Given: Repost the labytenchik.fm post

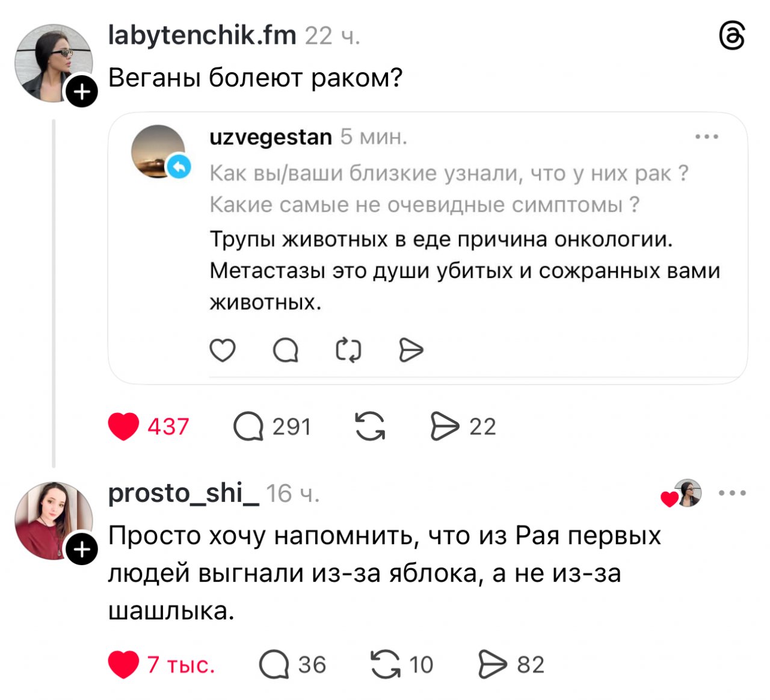Looking at the screenshot, I should click(x=369, y=427).
